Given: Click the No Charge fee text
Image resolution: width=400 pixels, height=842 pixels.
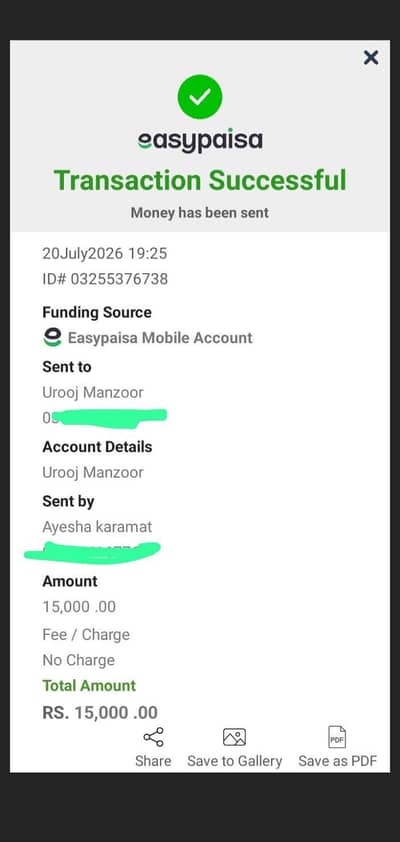Looking at the screenshot, I should pos(78,660).
